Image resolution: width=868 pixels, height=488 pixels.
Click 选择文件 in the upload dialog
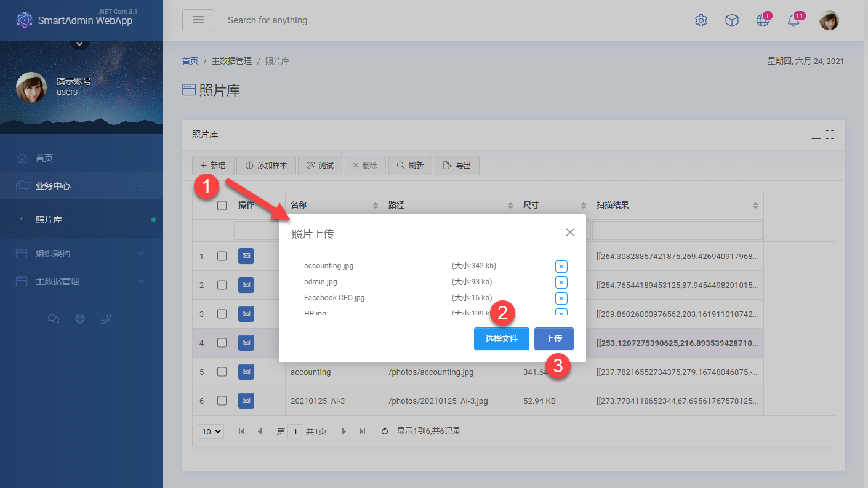(502, 338)
